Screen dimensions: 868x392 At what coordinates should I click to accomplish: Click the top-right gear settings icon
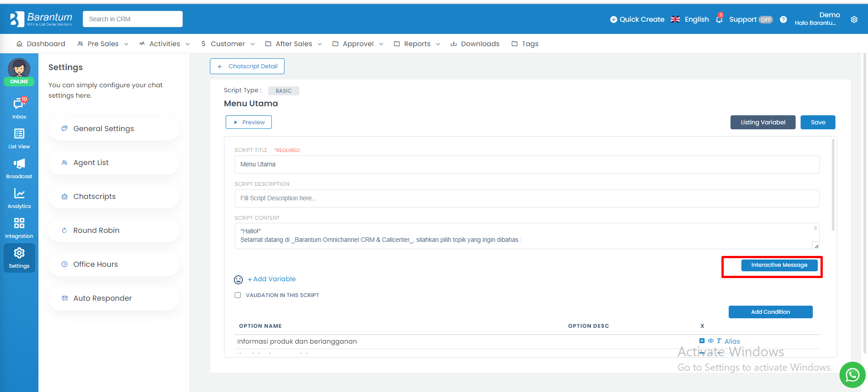pos(854,19)
